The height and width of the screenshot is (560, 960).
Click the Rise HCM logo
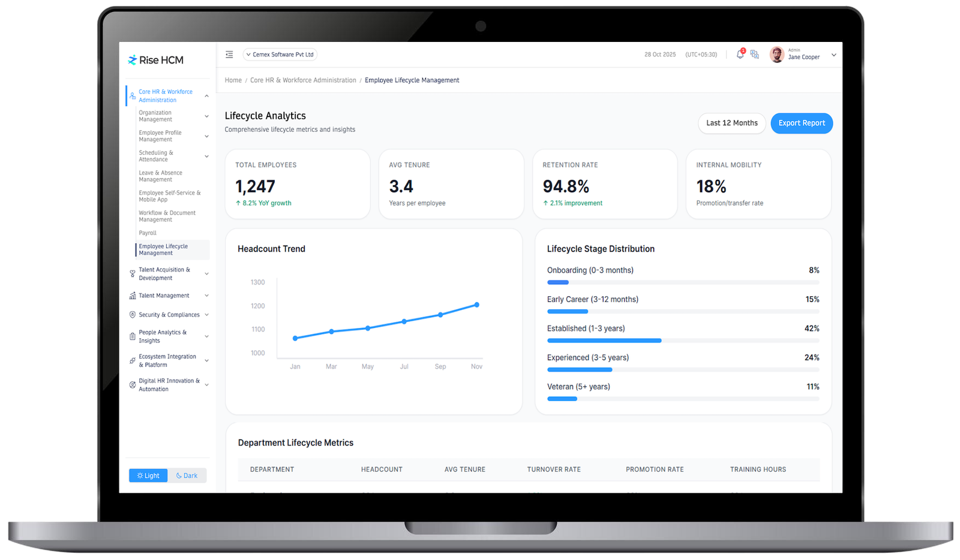pos(155,60)
